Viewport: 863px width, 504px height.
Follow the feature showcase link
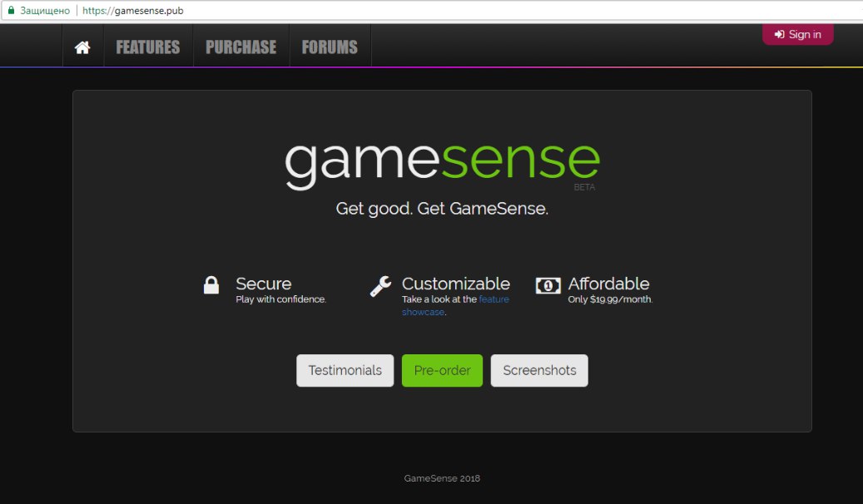point(455,305)
